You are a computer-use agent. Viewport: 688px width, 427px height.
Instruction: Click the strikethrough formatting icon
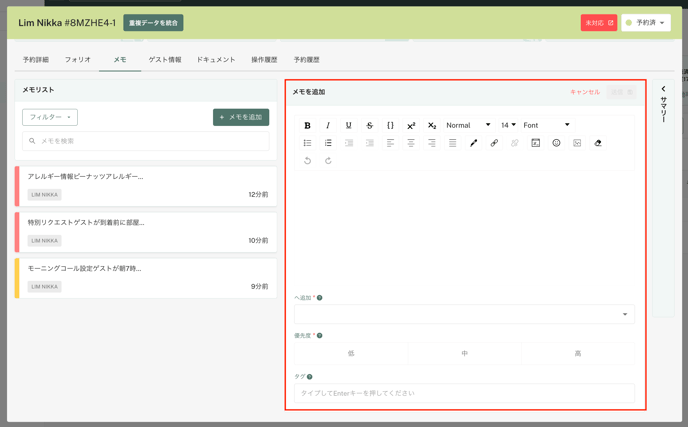369,126
